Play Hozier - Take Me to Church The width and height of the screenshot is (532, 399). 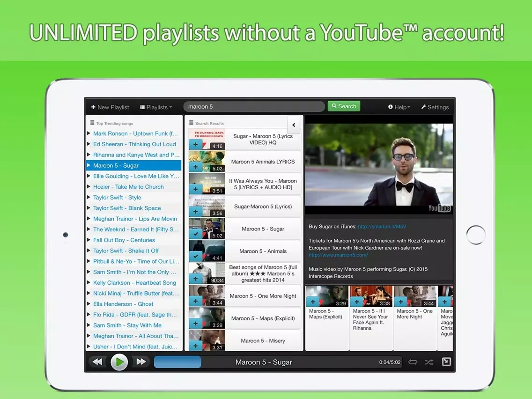[x=133, y=186]
